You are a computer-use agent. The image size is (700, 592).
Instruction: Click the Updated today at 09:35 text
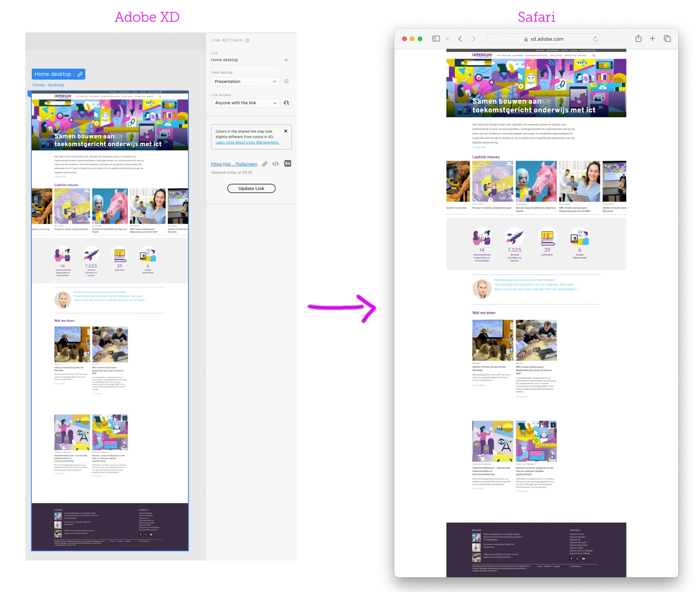tap(232, 173)
